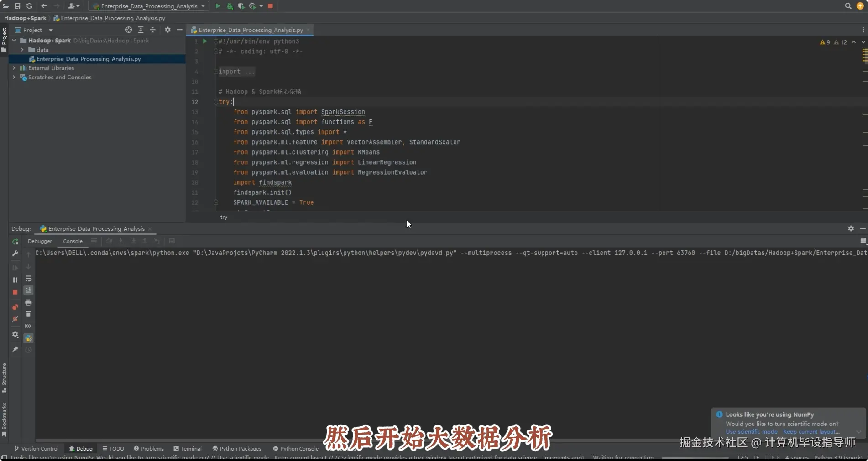Screen dimensions: 868x461
Task: Open the user account dropdown icon
Action: click(73, 6)
